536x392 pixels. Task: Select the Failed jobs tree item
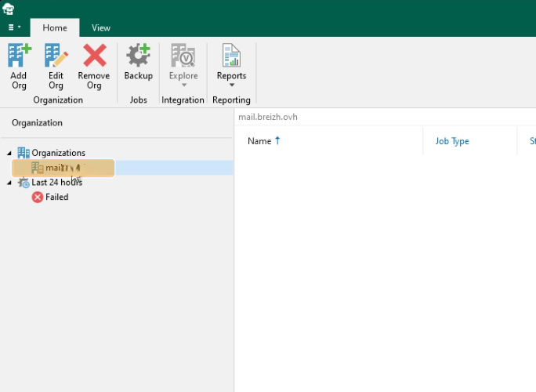56,197
